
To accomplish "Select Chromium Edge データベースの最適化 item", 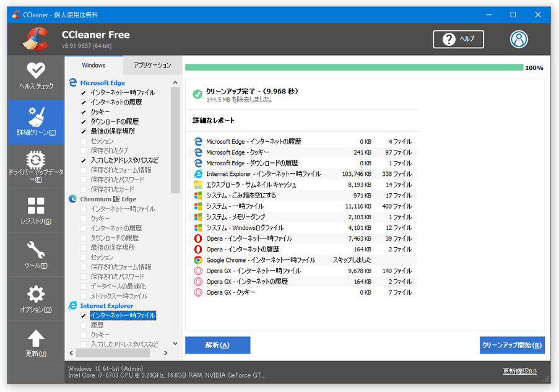I will point(118,287).
